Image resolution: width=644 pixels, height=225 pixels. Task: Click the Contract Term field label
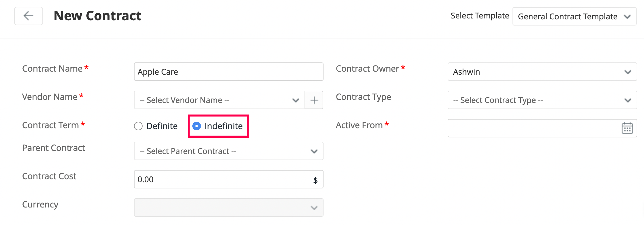(50, 125)
